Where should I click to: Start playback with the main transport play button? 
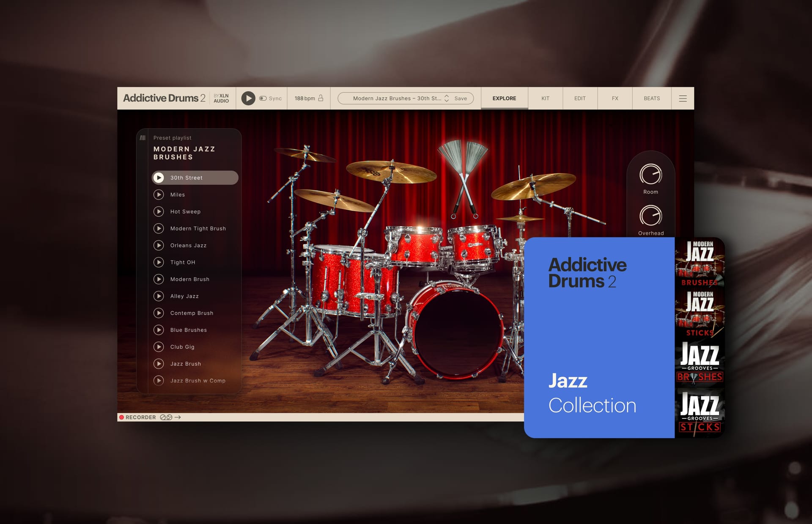pos(248,99)
